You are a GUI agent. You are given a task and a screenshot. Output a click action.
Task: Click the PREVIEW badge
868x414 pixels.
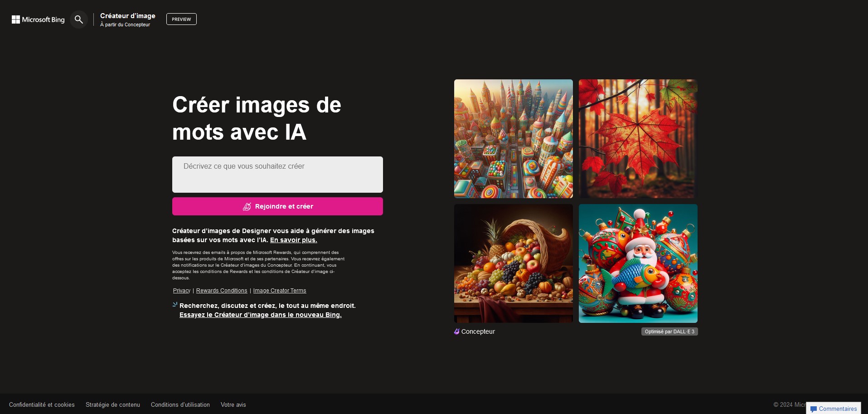pos(181,19)
